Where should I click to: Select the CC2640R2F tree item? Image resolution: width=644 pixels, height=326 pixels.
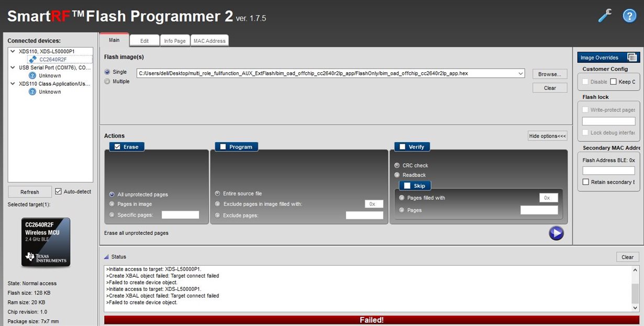pos(53,59)
